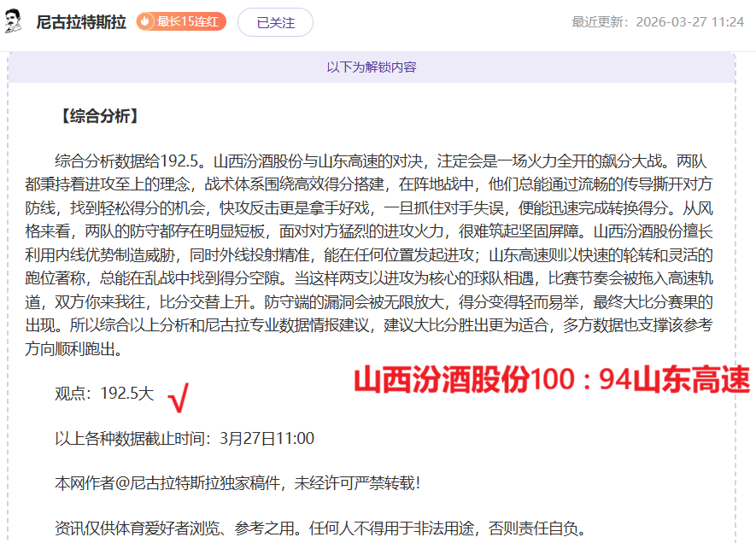Viewport: 756px width, 543px height.
Task: Click the flame icon in streak badge
Action: click(x=146, y=22)
